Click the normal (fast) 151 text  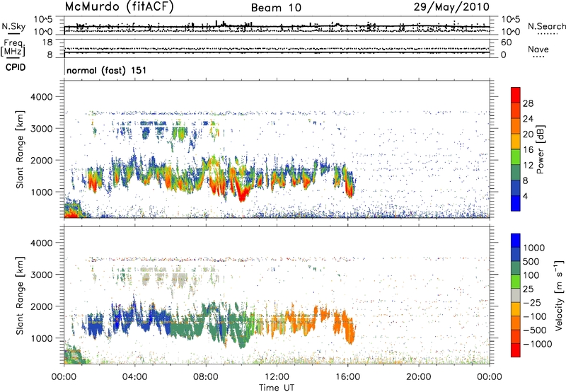click(x=107, y=70)
